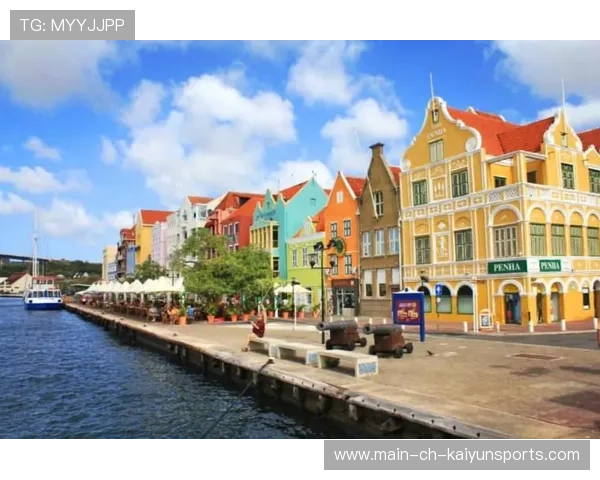Viewport: 600px width, 480px height.
Task: Click the brown brick gabled building
Action: (379, 230)
